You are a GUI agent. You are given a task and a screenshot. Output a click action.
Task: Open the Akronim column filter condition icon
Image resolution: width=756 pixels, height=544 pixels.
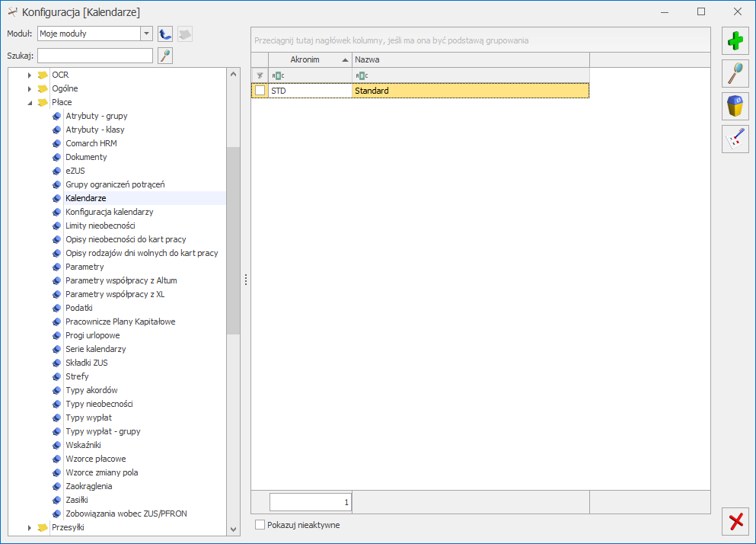pyautogui.click(x=278, y=75)
